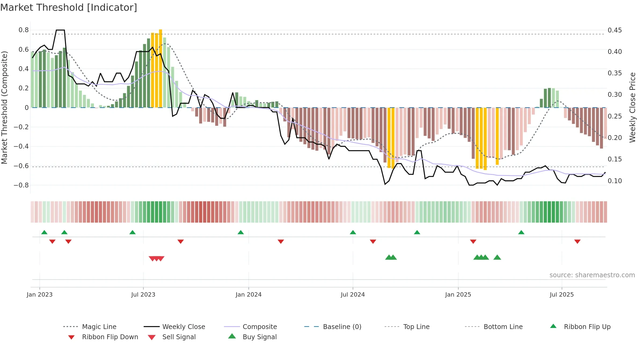Click the Ribbon Flip Down marker in February 2024
The image size is (644, 362).
pyautogui.click(x=281, y=242)
